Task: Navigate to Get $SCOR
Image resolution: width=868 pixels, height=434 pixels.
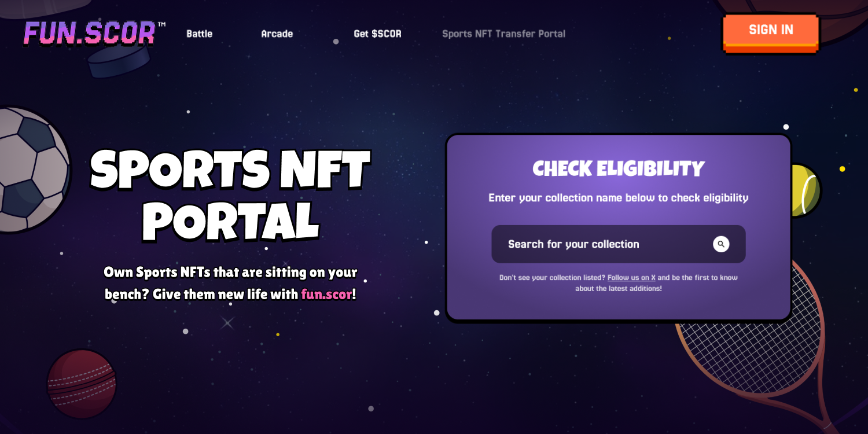Action: click(377, 34)
